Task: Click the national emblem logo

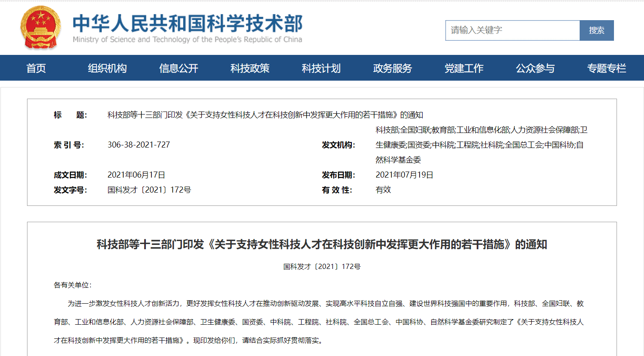Action: [40, 28]
